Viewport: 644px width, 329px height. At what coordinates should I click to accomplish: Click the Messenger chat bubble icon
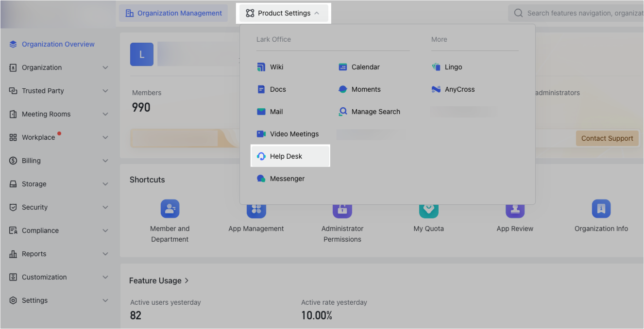click(x=261, y=179)
